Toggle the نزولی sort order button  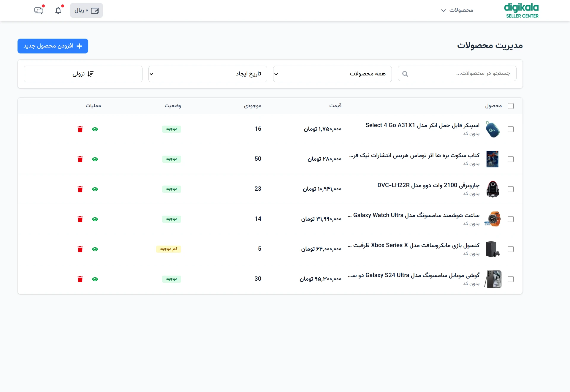pyautogui.click(x=83, y=74)
